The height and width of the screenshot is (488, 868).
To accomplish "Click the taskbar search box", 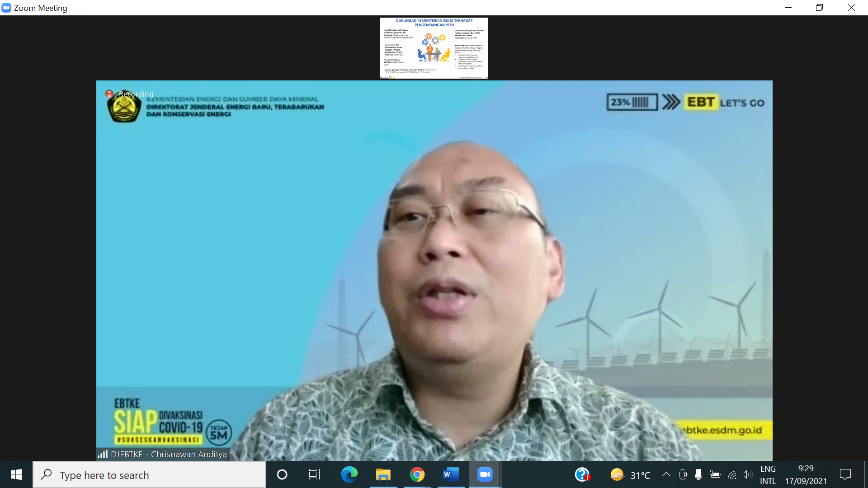I will pos(149,475).
